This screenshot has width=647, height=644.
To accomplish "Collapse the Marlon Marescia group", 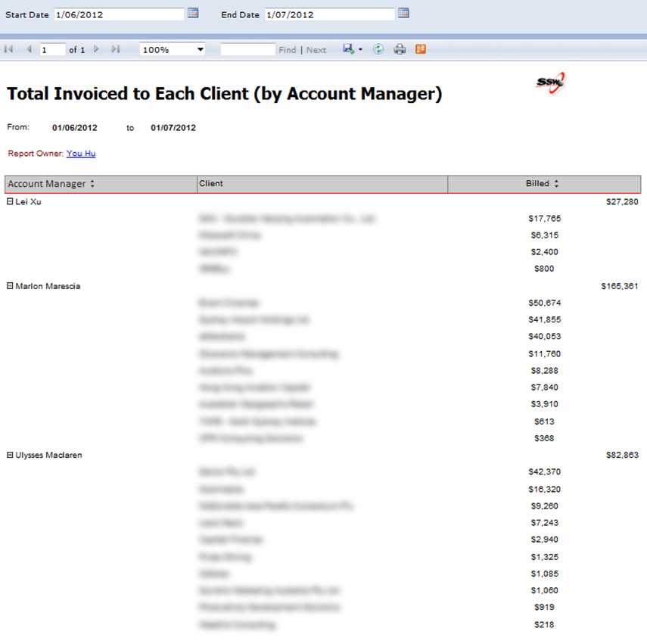I will point(11,286).
